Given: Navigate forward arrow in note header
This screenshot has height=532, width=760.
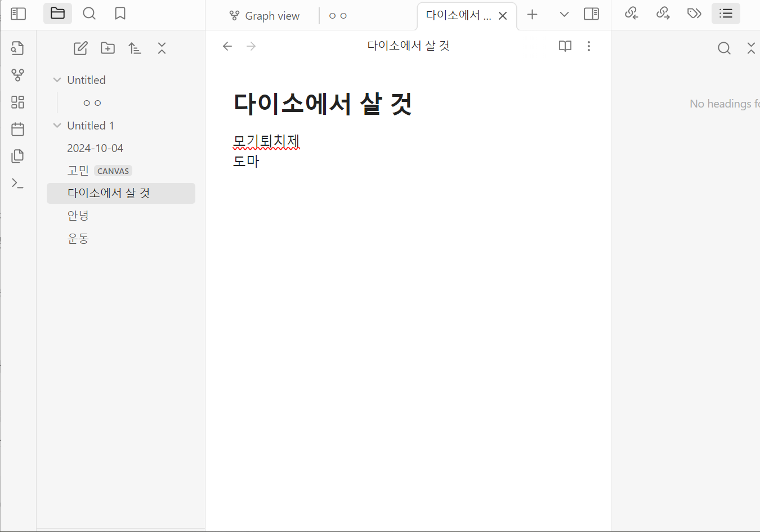Looking at the screenshot, I should pyautogui.click(x=251, y=46).
